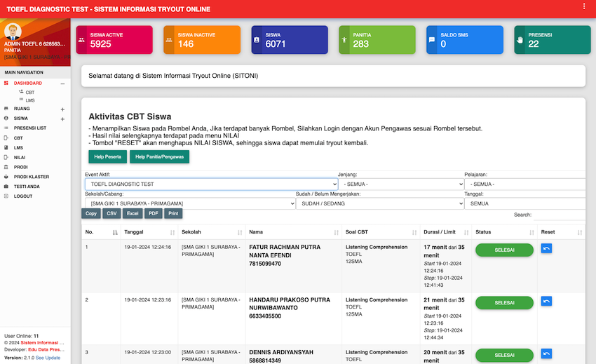Click reset icon for Dennis Ardiyansyah row
Viewport: 596px width, 364px height.
[546, 353]
